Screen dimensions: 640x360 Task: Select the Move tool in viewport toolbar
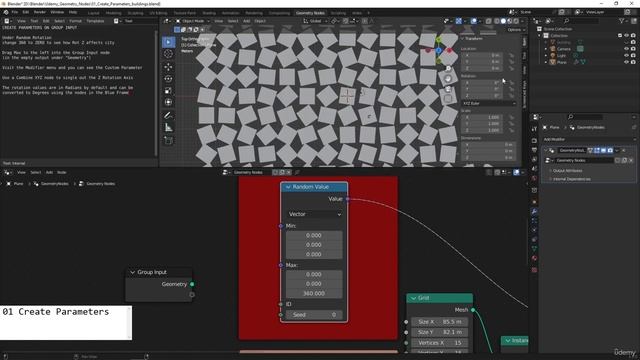168,67
